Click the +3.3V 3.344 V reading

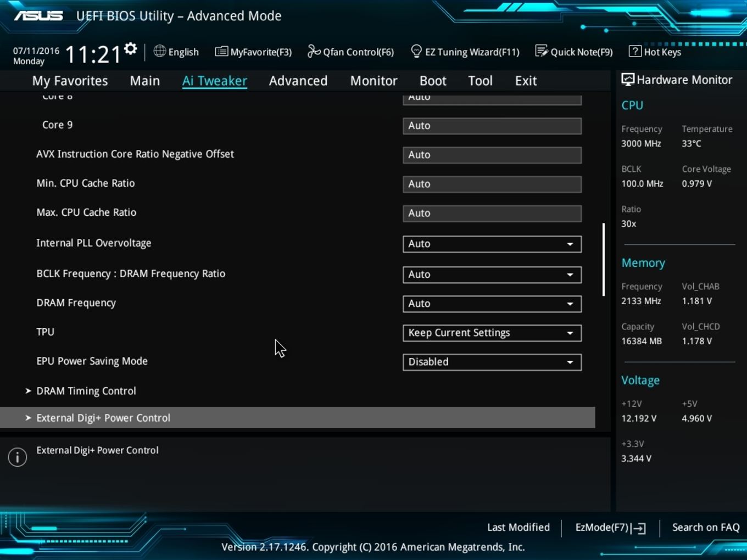636,458
